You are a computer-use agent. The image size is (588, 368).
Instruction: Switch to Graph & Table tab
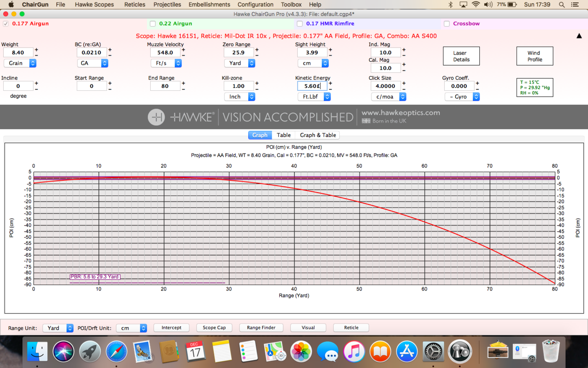(318, 135)
